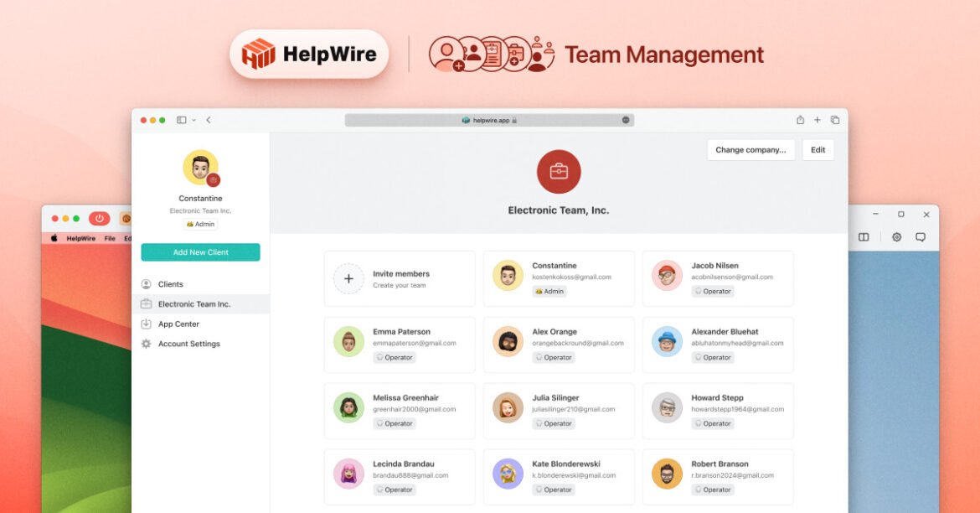
Task: Go back with the browser back arrow
Action: click(209, 120)
